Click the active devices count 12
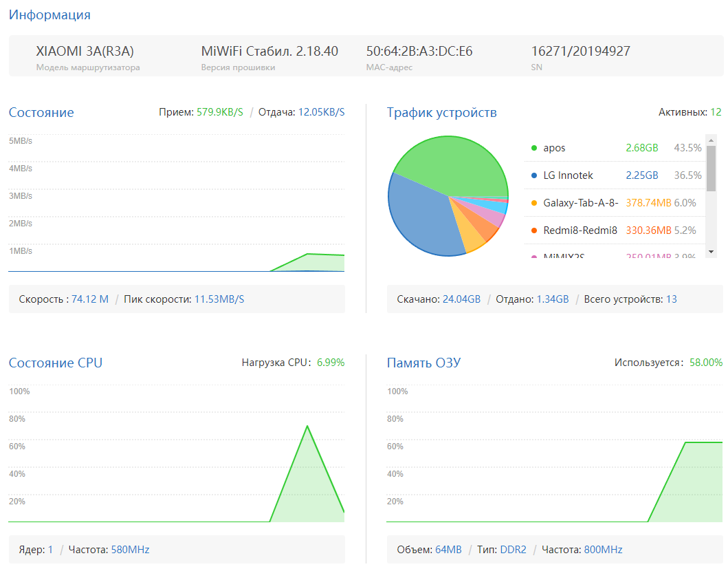728x569 pixels. click(716, 112)
